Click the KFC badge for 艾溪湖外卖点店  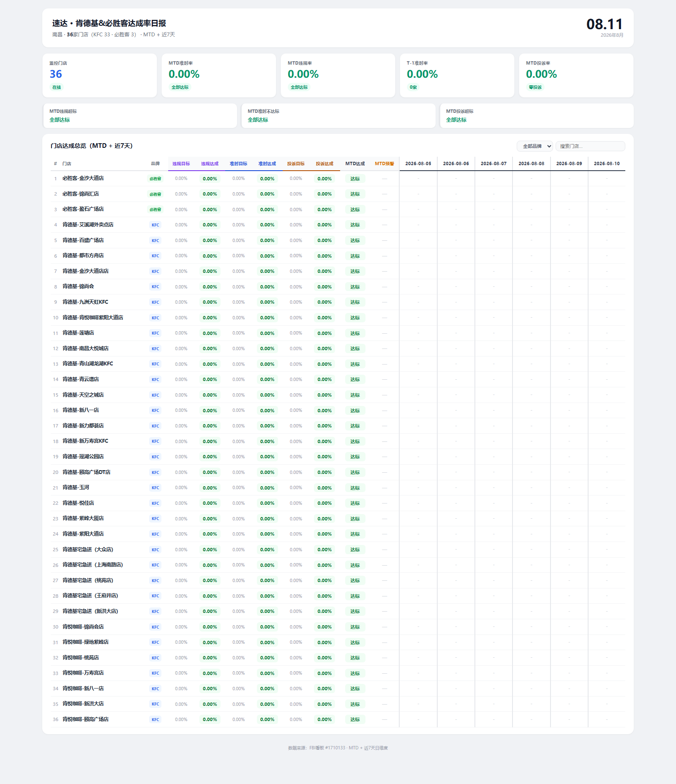click(155, 225)
